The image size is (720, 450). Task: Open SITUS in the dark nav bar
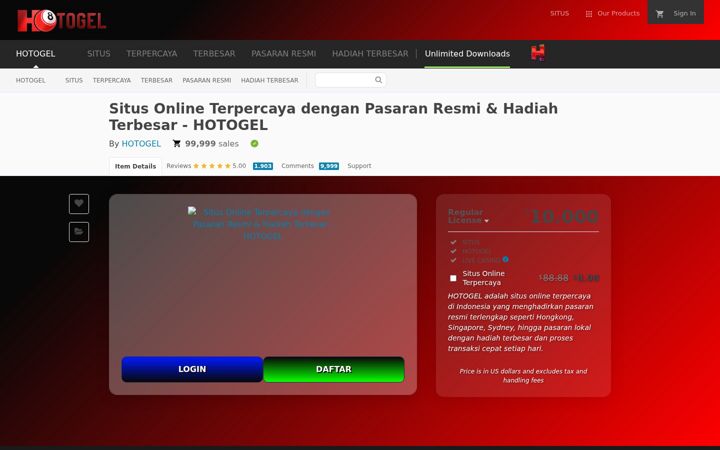click(99, 54)
